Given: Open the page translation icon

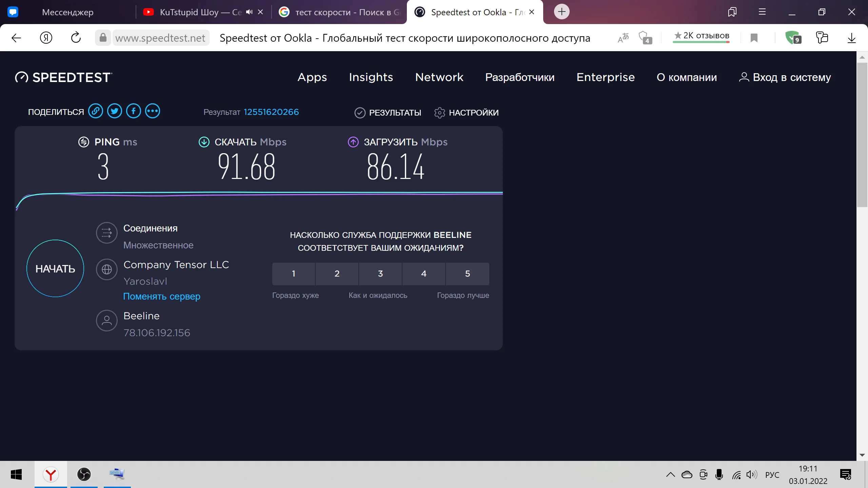Looking at the screenshot, I should pos(623,38).
